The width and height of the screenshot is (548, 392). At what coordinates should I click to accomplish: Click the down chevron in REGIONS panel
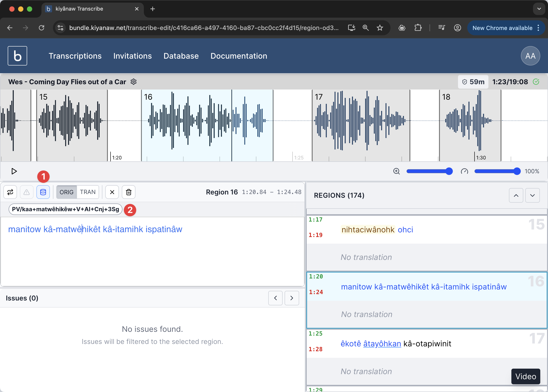click(533, 195)
